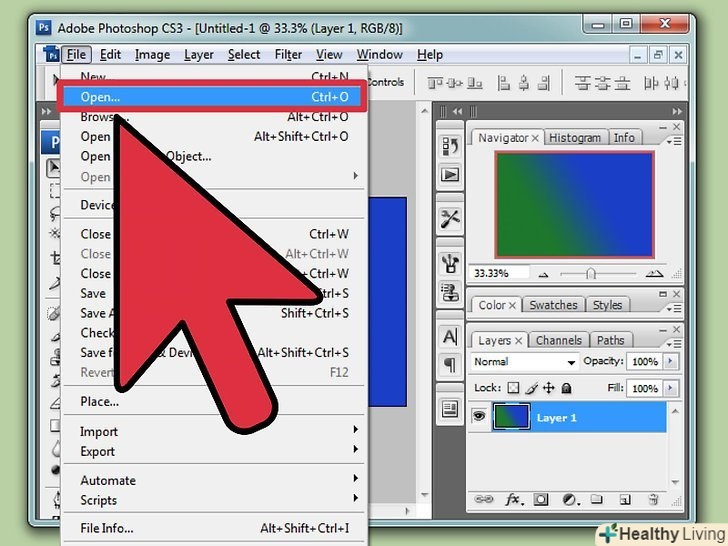Toggle Lock all padlock icon
The width and height of the screenshot is (728, 546).
tap(566, 388)
